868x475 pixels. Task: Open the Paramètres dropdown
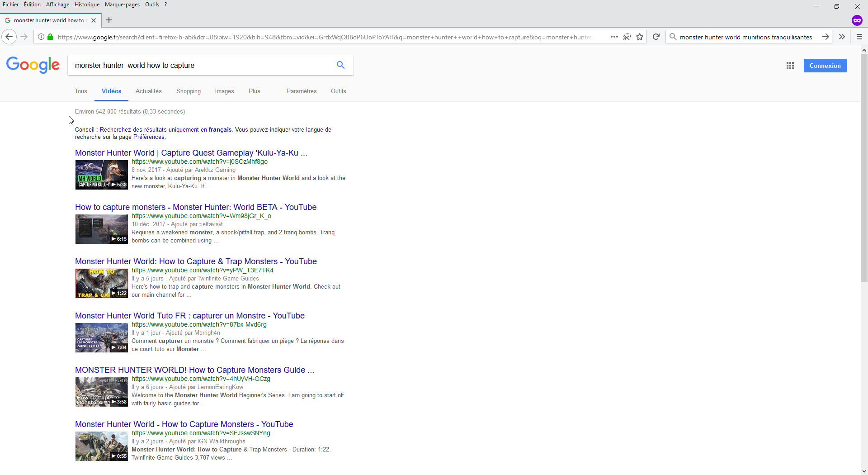click(302, 91)
